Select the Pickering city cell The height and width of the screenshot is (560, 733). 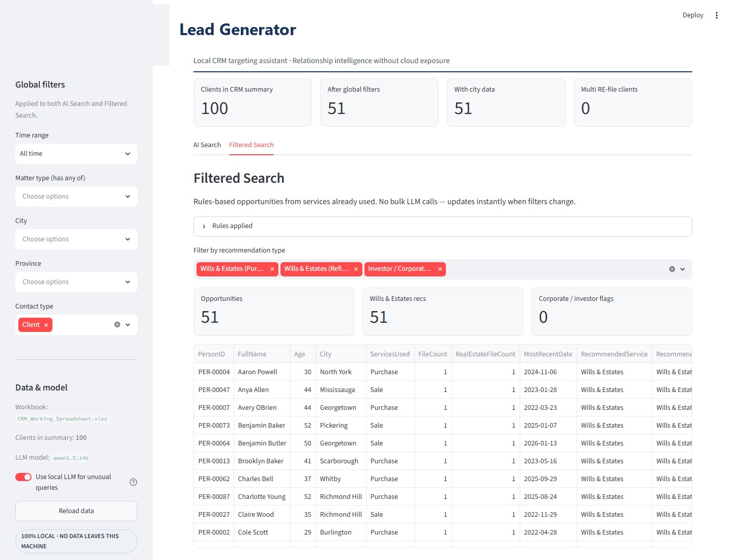point(341,426)
